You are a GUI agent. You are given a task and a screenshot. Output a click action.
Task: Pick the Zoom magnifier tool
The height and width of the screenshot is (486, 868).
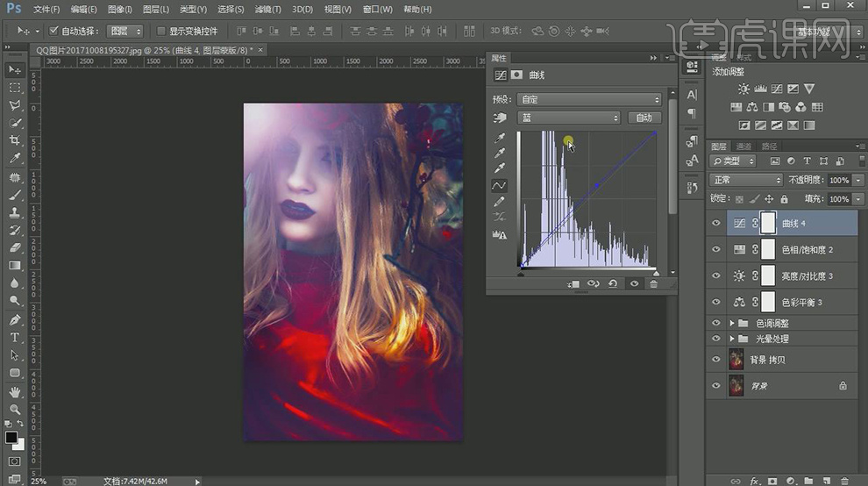pyautogui.click(x=15, y=410)
